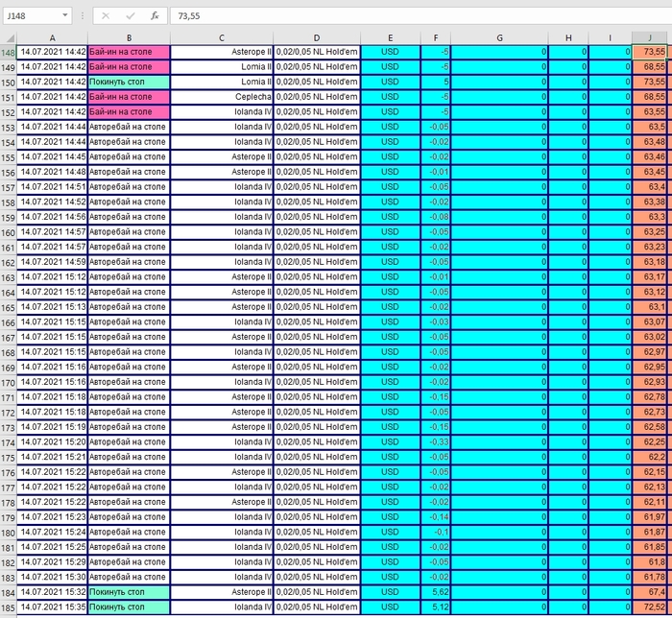This screenshot has height=618, width=672.
Task: Click 'Авторебай на столе' cell in row 153
Action: [129, 127]
